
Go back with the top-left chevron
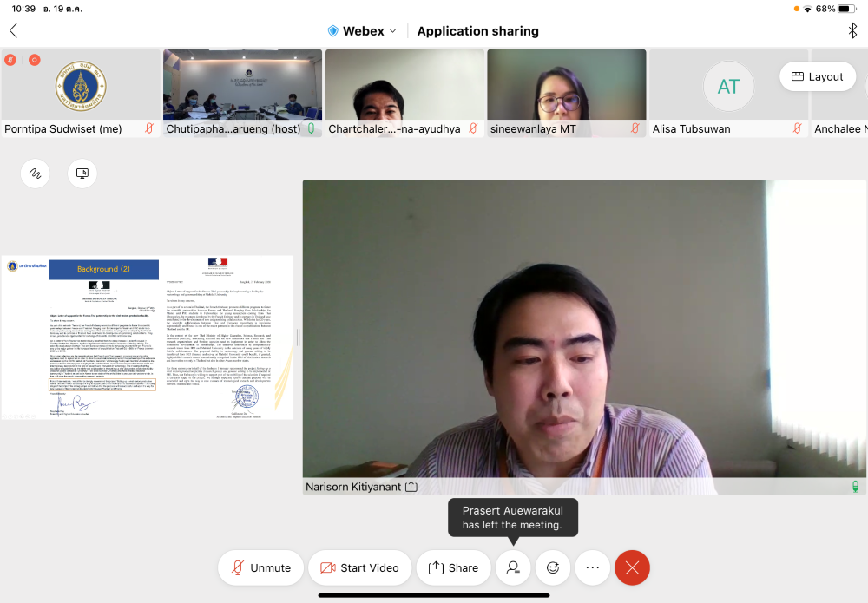(13, 30)
